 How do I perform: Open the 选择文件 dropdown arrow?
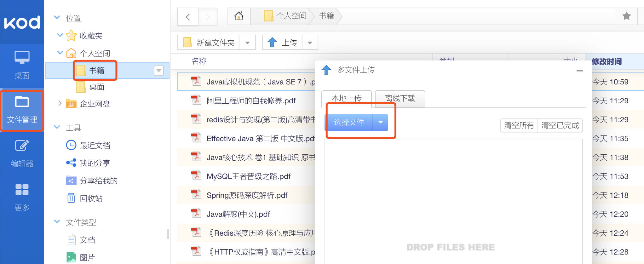(x=381, y=122)
